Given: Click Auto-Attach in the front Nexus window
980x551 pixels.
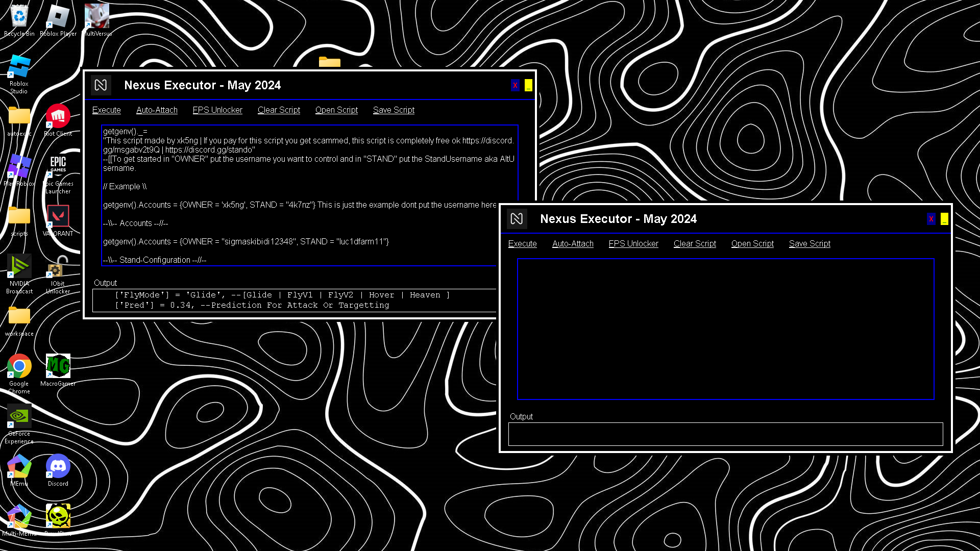Looking at the screenshot, I should (x=573, y=244).
